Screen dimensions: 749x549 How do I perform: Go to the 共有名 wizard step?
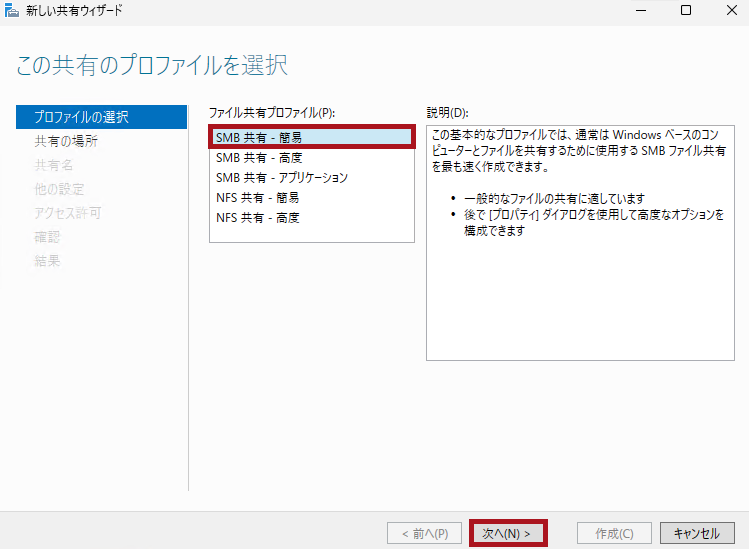click(54, 165)
